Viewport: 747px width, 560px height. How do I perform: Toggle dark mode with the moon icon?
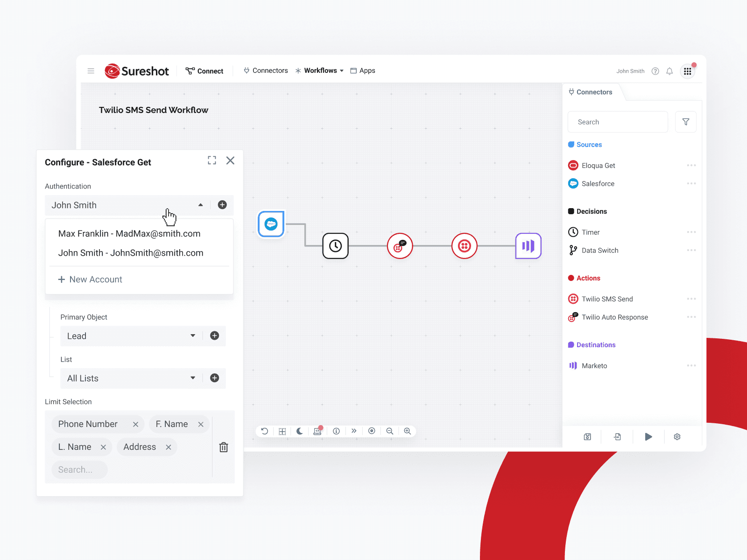coord(300,431)
